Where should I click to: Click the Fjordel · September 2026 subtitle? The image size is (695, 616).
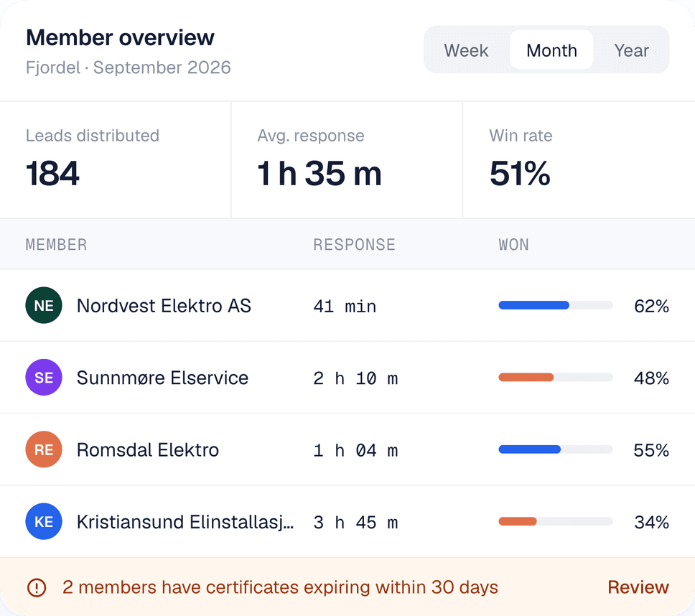(128, 67)
